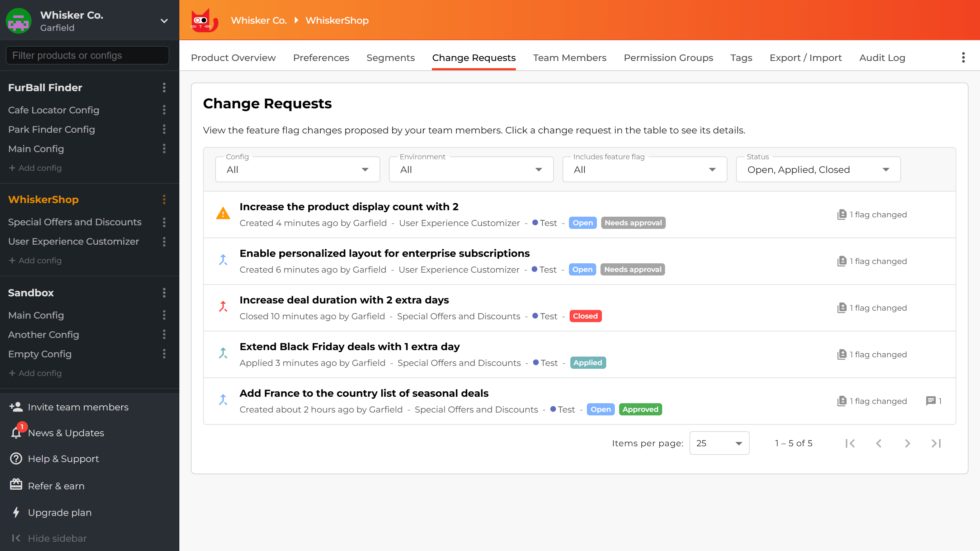Open the Export / Import tab
The height and width of the screenshot is (551, 980).
(x=805, y=57)
